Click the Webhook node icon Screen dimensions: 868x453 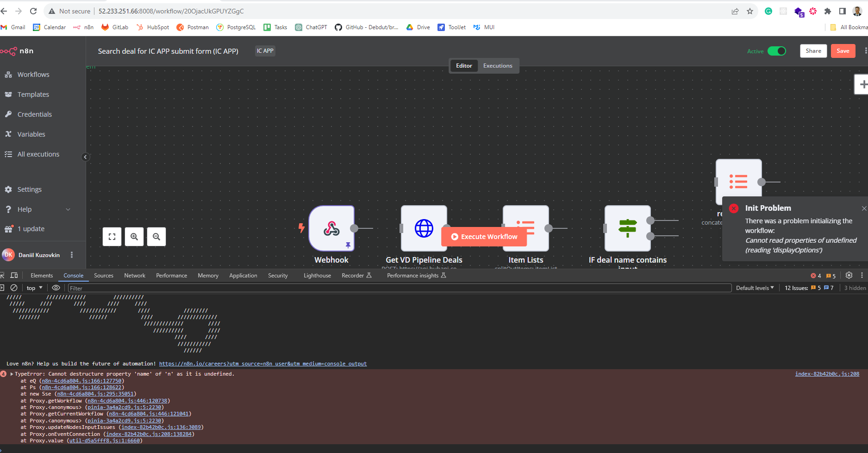pyautogui.click(x=331, y=228)
